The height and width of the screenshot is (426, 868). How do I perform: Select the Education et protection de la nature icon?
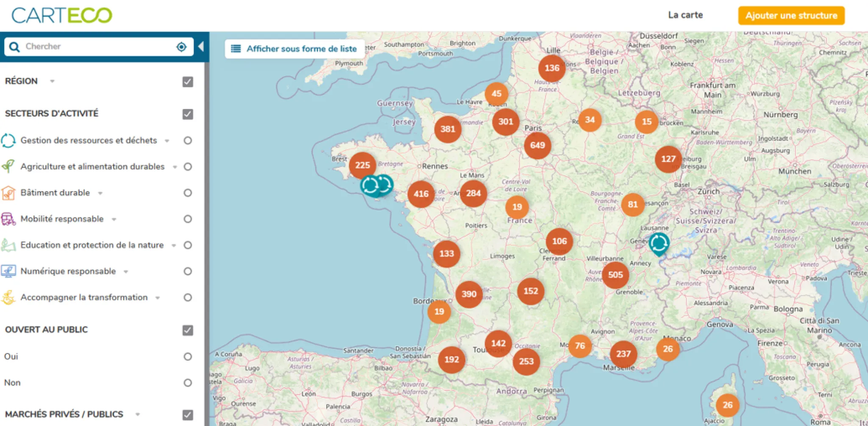coord(8,245)
